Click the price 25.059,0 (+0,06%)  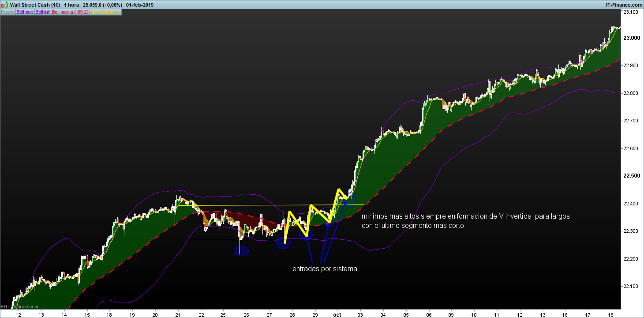click(102, 4)
